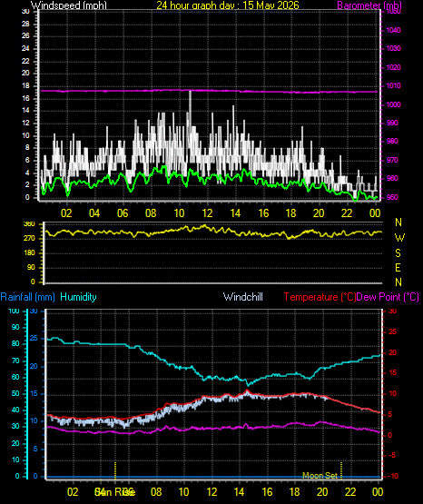Image resolution: width=423 pixels, height=504 pixels.
Task: Click the 1010 value on barometer axis
Action: coord(393,86)
